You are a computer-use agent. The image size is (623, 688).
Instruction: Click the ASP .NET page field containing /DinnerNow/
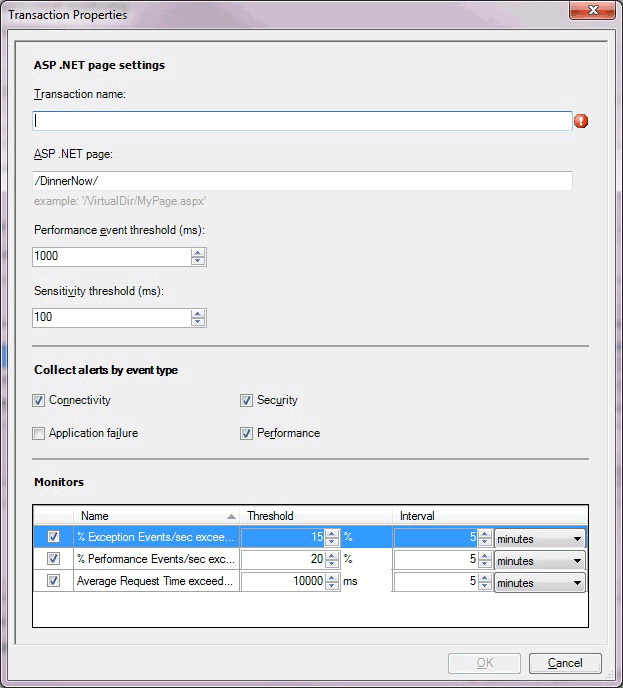pyautogui.click(x=302, y=181)
